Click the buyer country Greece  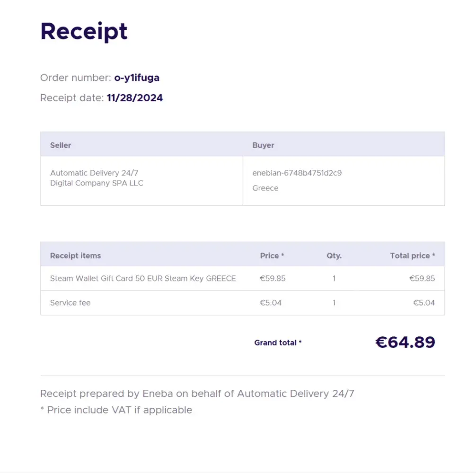click(x=265, y=188)
